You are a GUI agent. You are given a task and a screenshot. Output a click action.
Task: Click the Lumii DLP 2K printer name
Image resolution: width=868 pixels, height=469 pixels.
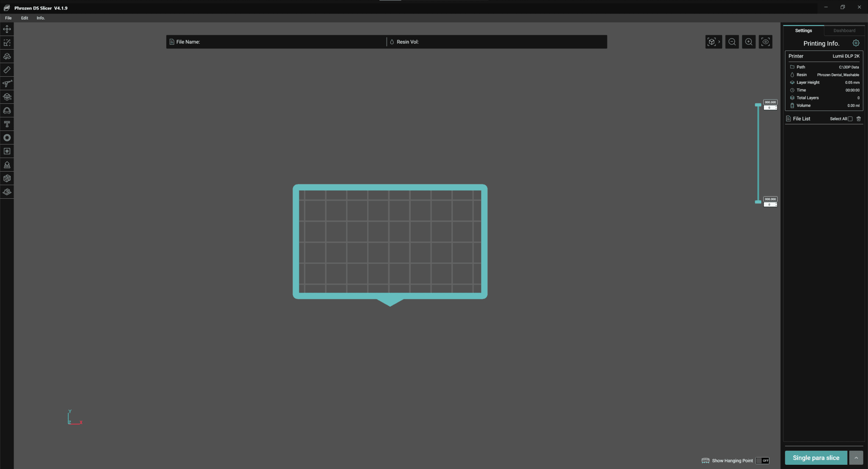[x=846, y=56]
